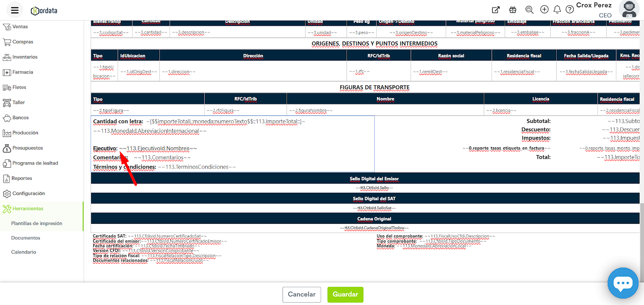Open the live chat bubble
Image resolution: width=644 pixels, height=305 pixels.
623,283
